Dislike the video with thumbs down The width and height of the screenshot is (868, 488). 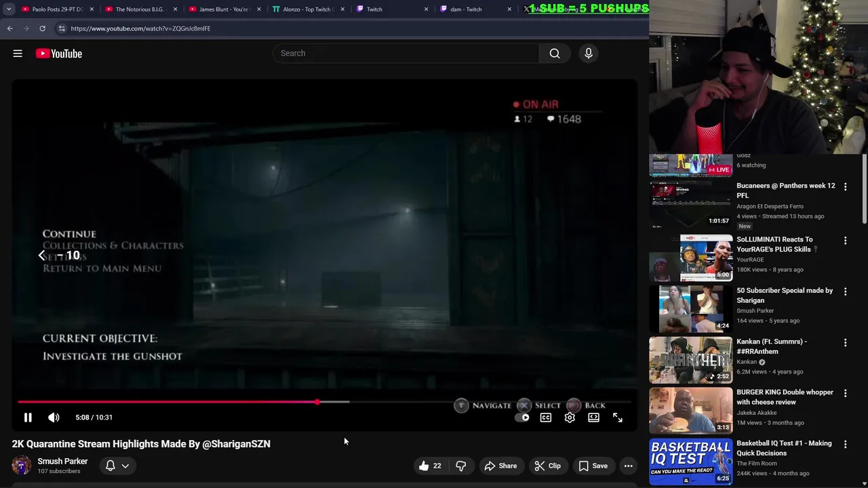point(461,466)
